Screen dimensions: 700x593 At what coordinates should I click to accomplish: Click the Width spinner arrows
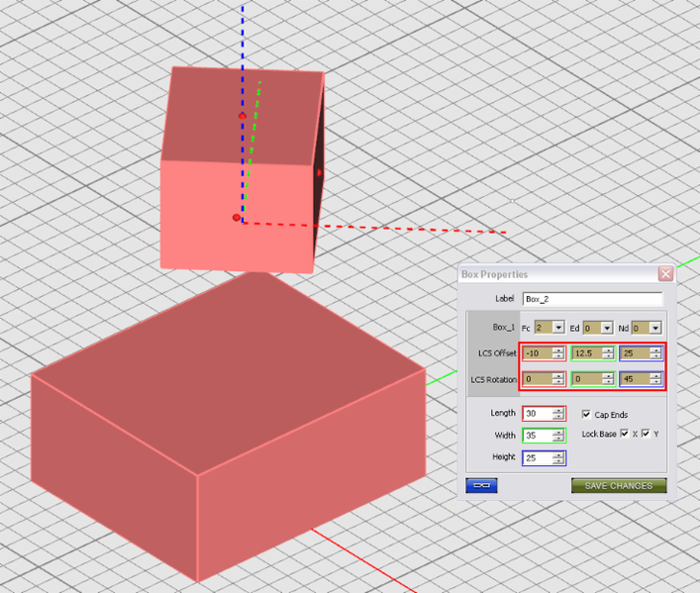coord(558,436)
